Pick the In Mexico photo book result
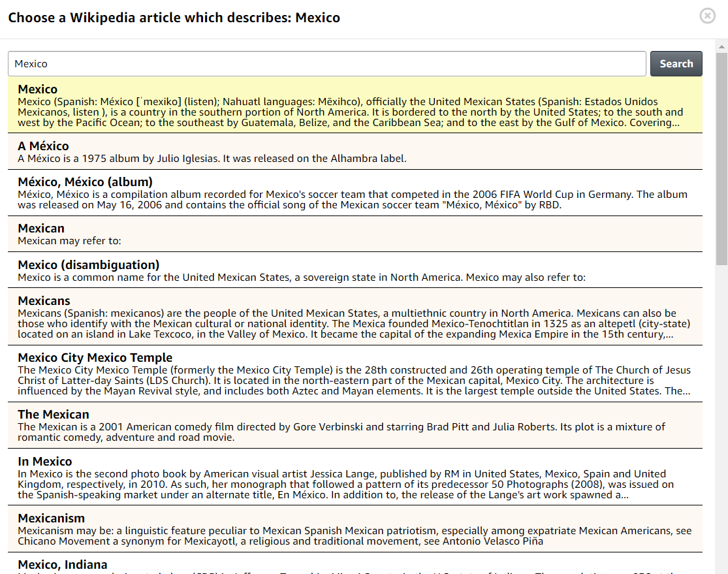 click(44, 462)
